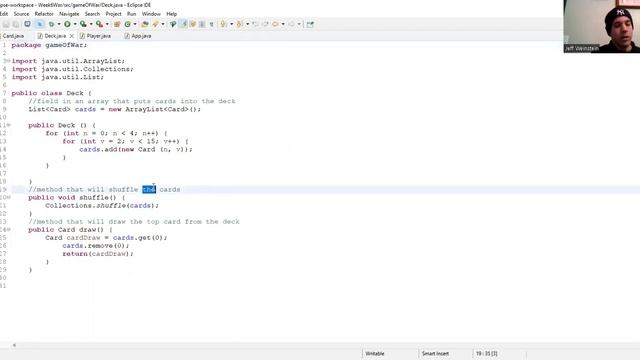This screenshot has width=640, height=360.
Task: Open the External Tools dropdown arrow
Action: click(x=107, y=24)
